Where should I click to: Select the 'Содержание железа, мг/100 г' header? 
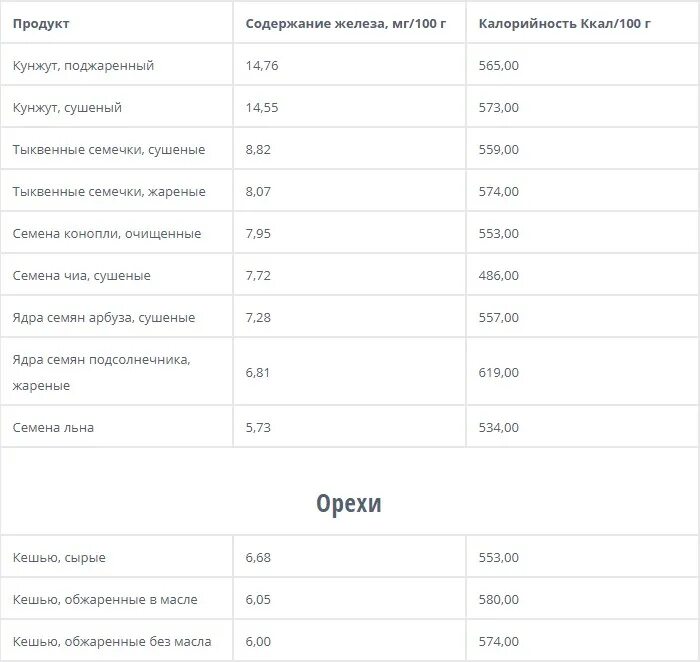[346, 24]
